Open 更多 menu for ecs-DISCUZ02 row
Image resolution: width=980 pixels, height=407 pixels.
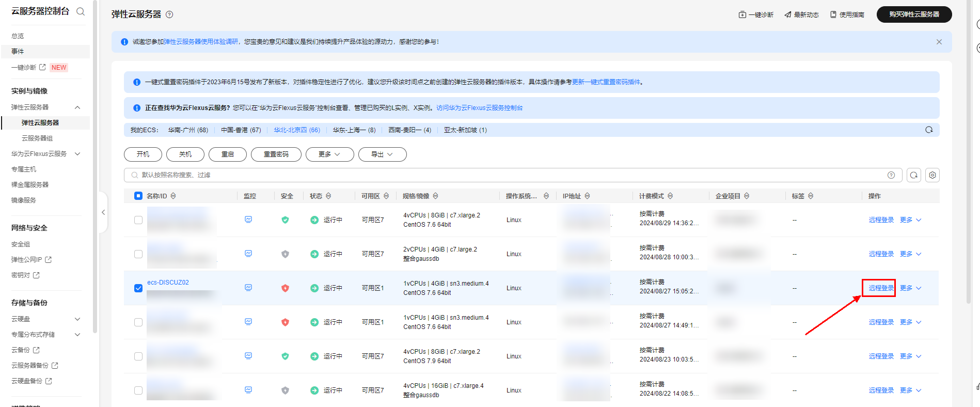pyautogui.click(x=911, y=288)
